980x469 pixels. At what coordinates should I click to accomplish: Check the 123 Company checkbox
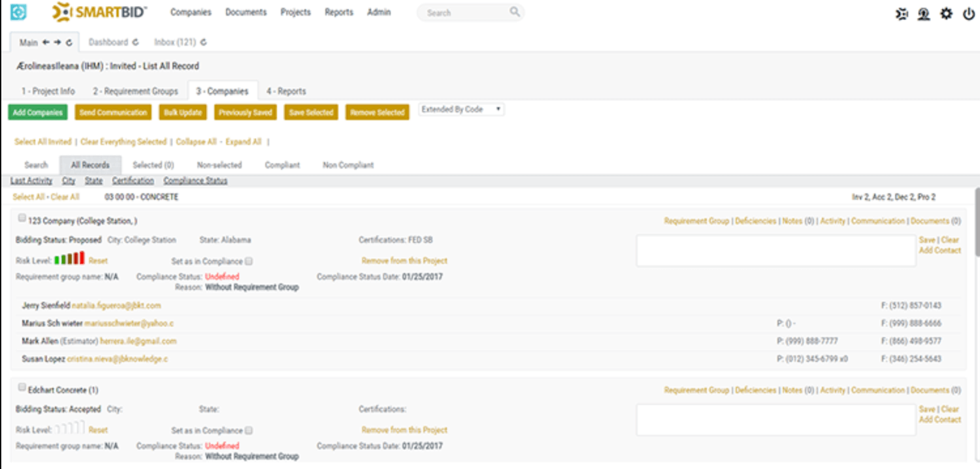(22, 218)
